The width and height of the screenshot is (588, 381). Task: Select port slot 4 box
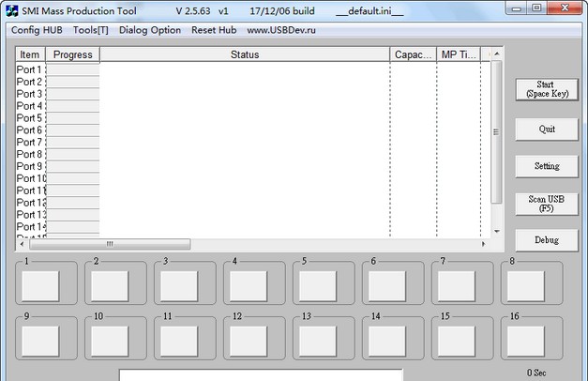[x=249, y=284]
